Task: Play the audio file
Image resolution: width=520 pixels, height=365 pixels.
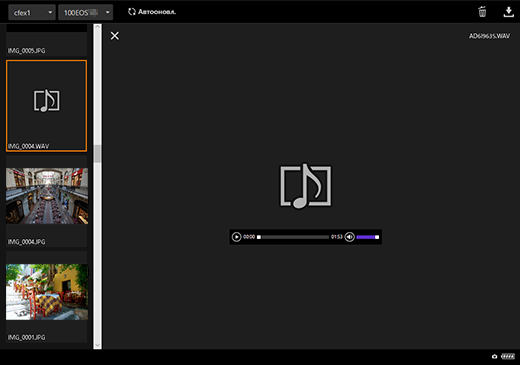Action: (x=236, y=237)
